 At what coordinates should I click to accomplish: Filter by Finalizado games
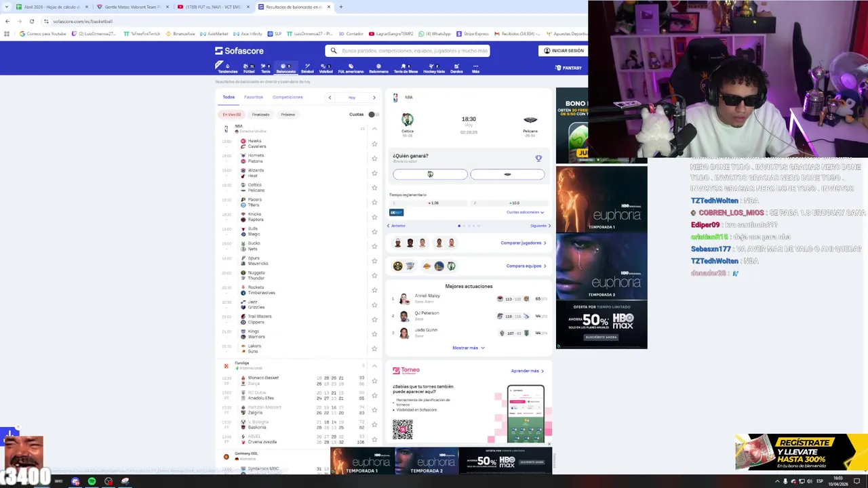point(260,115)
